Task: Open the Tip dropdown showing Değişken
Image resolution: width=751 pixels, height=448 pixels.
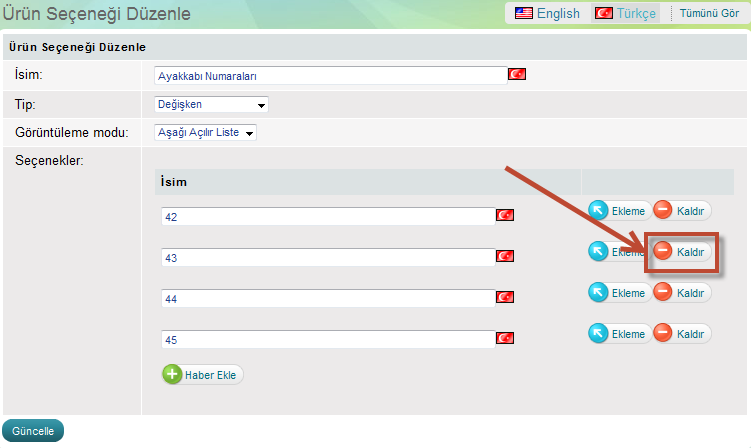Action: (x=212, y=104)
